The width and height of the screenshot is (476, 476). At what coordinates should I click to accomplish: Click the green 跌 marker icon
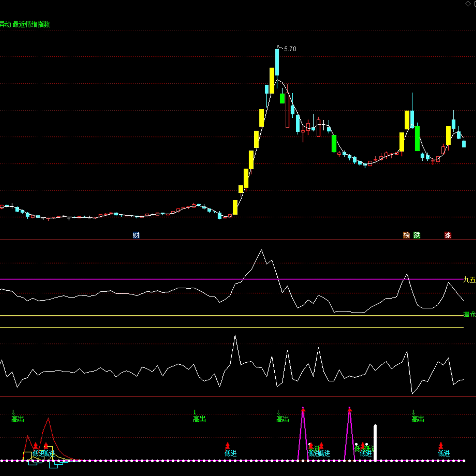click(417, 235)
